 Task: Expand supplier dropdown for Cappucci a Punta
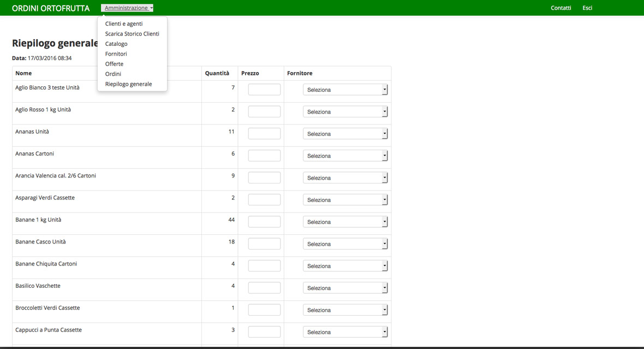coord(345,332)
